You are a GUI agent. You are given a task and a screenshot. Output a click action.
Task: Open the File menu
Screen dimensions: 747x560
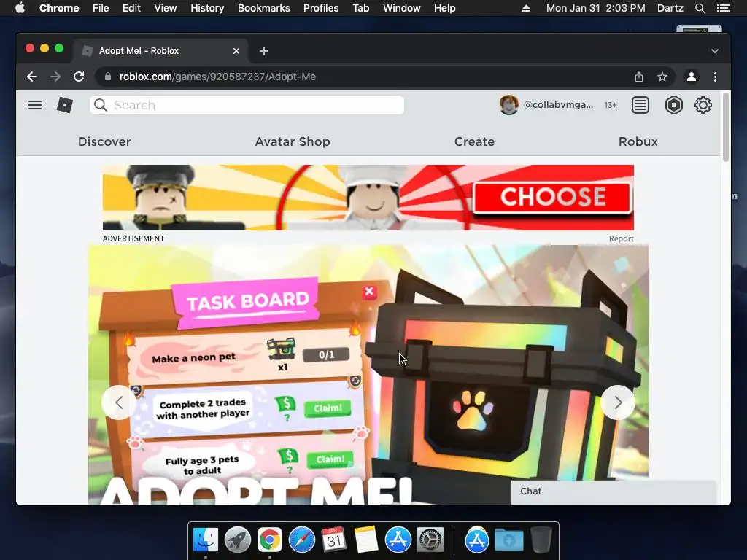(x=101, y=8)
